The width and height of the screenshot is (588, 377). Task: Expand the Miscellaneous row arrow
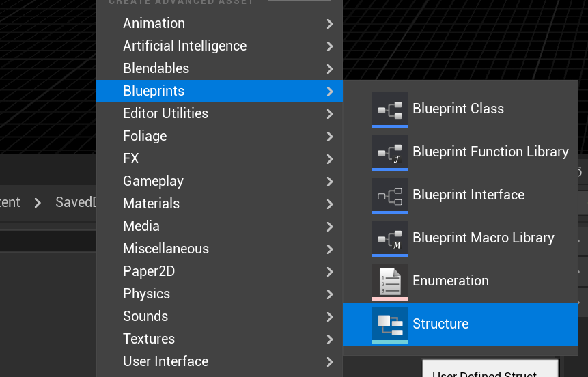click(x=330, y=249)
